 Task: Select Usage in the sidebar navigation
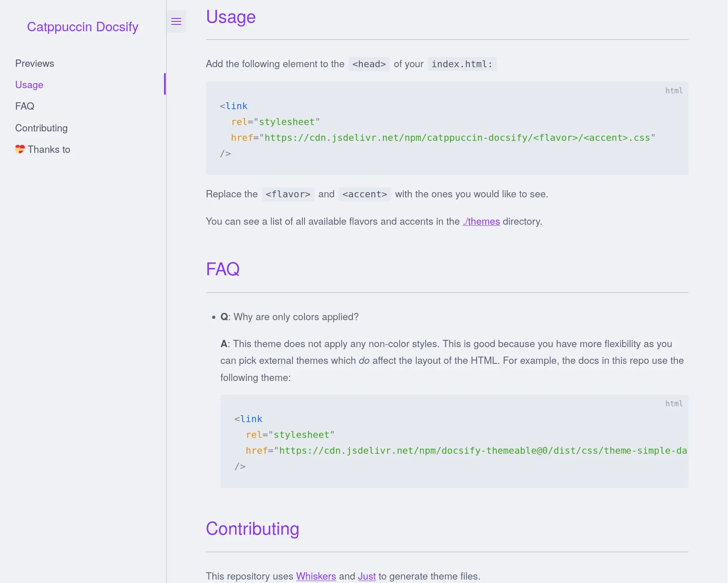[29, 85]
